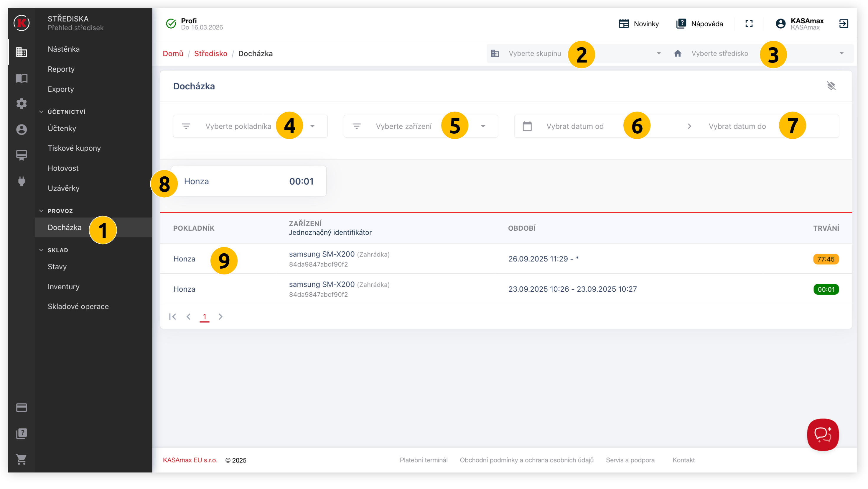Click the logout icon at top right
This screenshot has height=489, width=868.
pyautogui.click(x=844, y=24)
